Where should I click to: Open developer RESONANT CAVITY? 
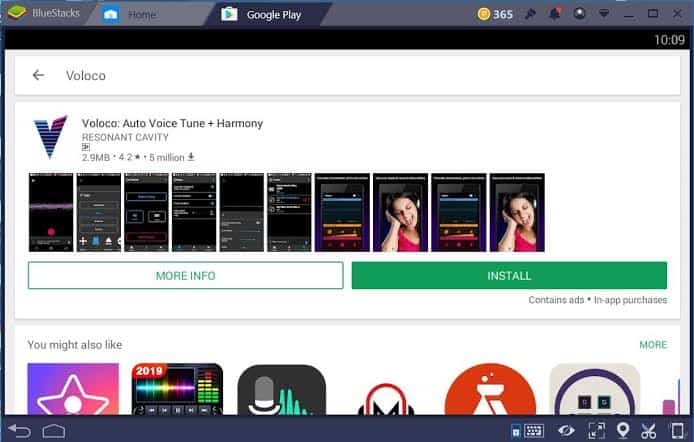125,138
